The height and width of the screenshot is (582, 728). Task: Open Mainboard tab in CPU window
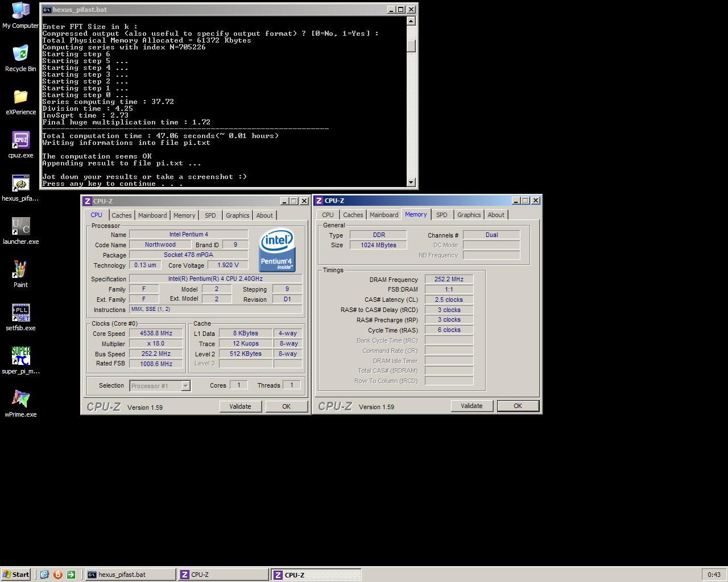pyautogui.click(x=152, y=215)
